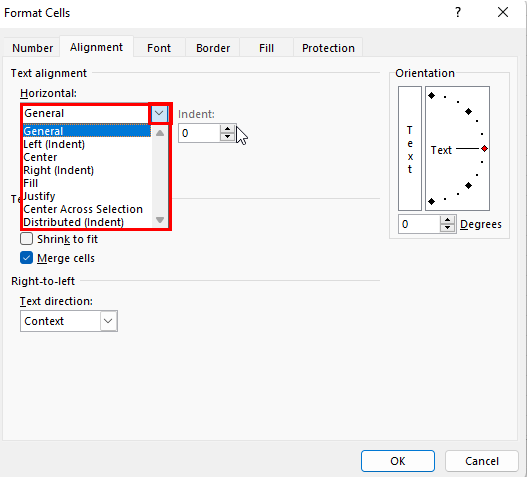Select General in the Horizontal list
The height and width of the screenshot is (478, 527).
point(86,131)
